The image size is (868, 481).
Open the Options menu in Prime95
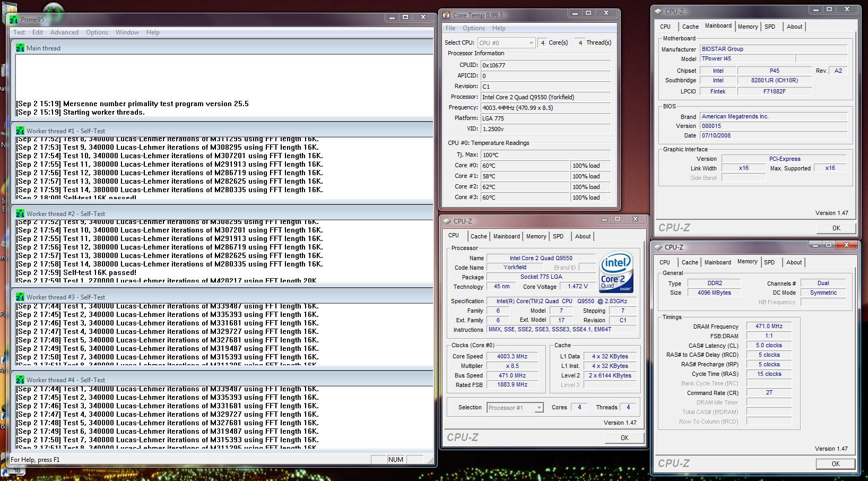point(97,32)
